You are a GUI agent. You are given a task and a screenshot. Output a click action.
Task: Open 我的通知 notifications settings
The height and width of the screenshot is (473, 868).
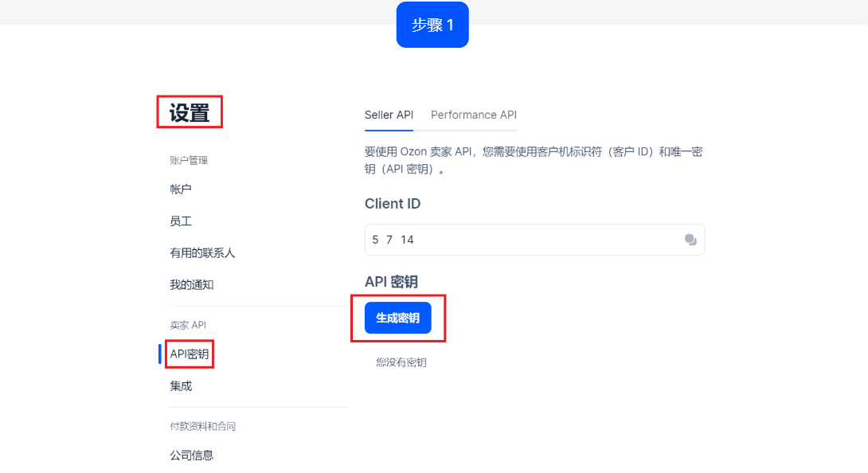tap(191, 284)
